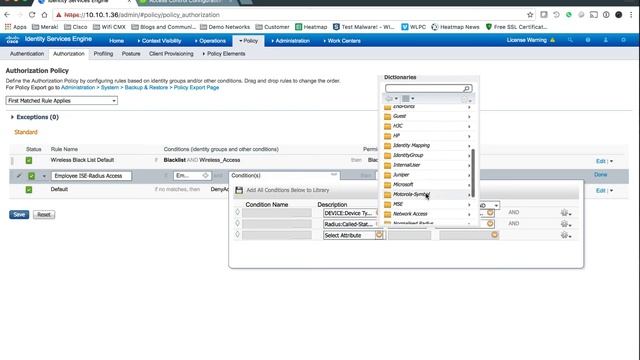
Task: Click the Microsoft dictionary folder icon
Action: click(387, 185)
